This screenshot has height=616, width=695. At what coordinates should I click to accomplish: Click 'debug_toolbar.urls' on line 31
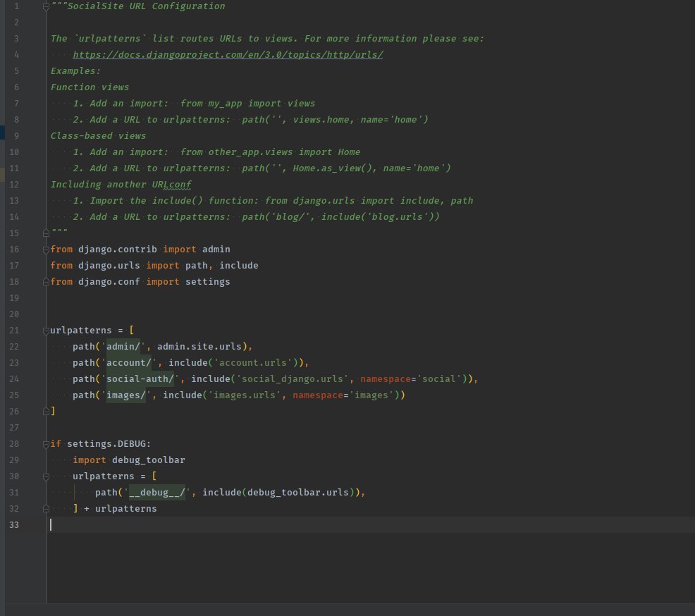tap(298, 493)
